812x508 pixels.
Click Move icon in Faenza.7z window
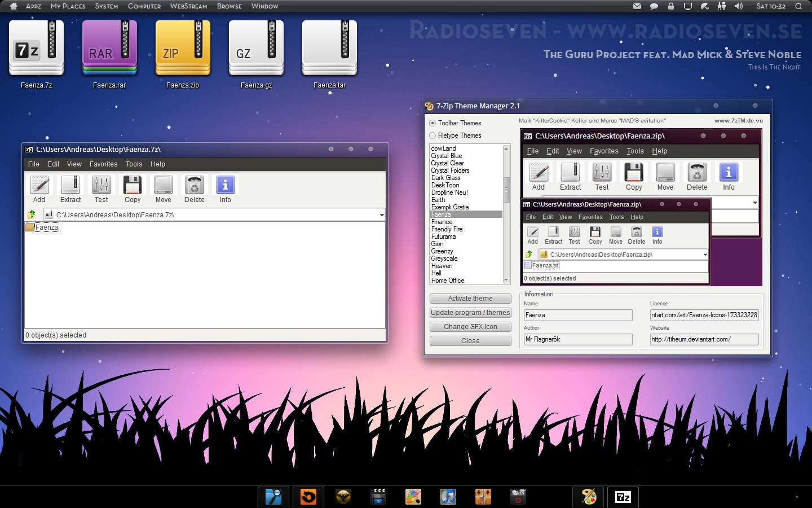pos(164,185)
